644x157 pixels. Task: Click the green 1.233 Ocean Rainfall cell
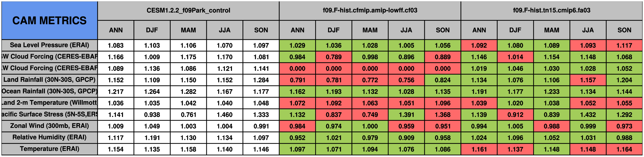pyautogui.click(x=552, y=91)
